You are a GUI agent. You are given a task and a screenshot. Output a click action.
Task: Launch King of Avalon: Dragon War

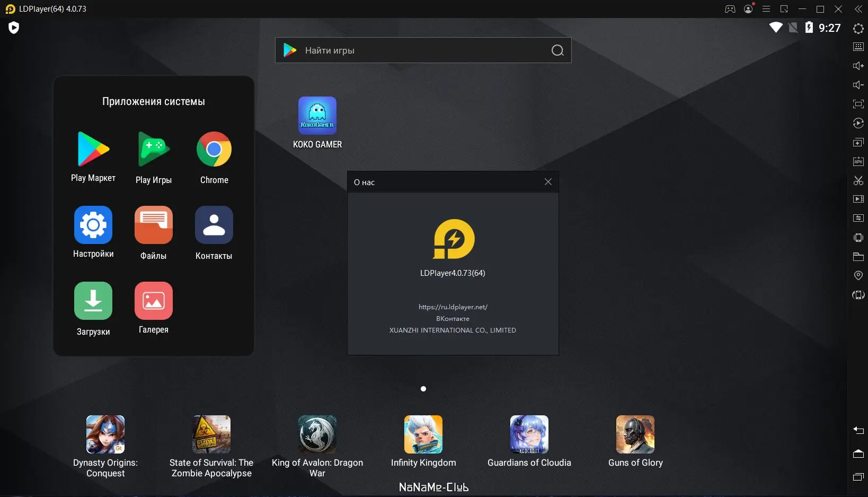coord(317,447)
